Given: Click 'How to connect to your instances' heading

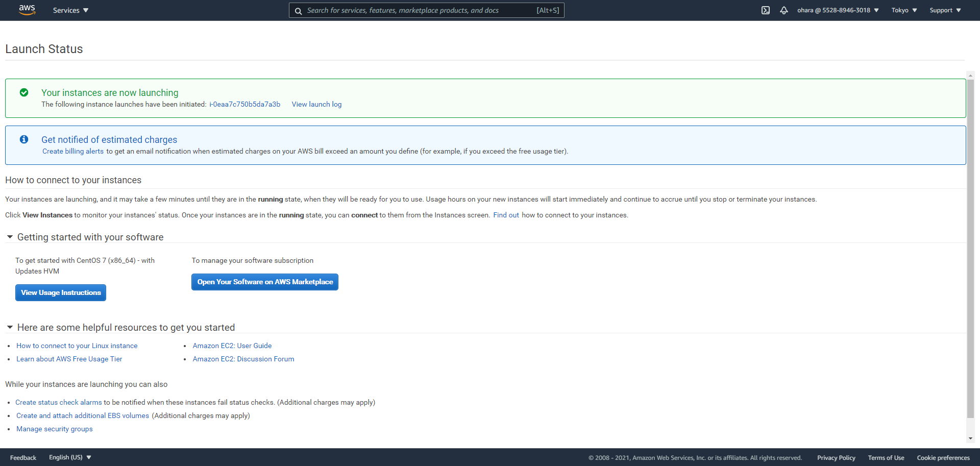Looking at the screenshot, I should 73,180.
